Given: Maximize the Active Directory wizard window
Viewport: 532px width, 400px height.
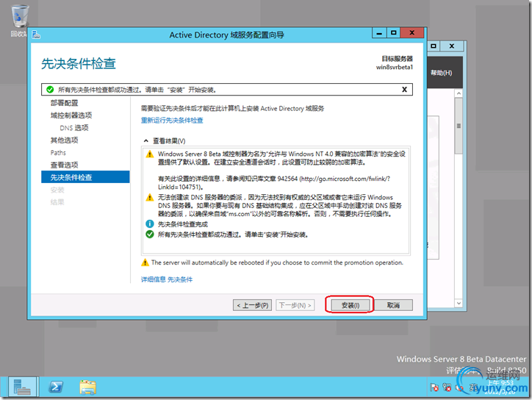Looking at the screenshot, I should click(394, 33).
